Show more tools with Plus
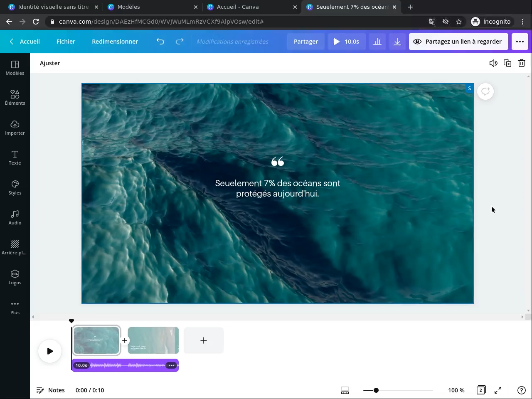The height and width of the screenshot is (399, 532). tap(15, 307)
